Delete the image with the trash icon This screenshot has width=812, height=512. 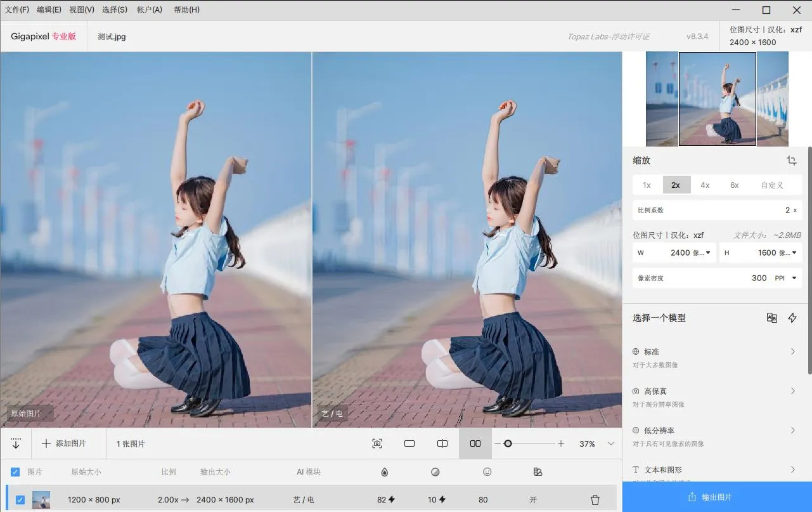[595, 500]
